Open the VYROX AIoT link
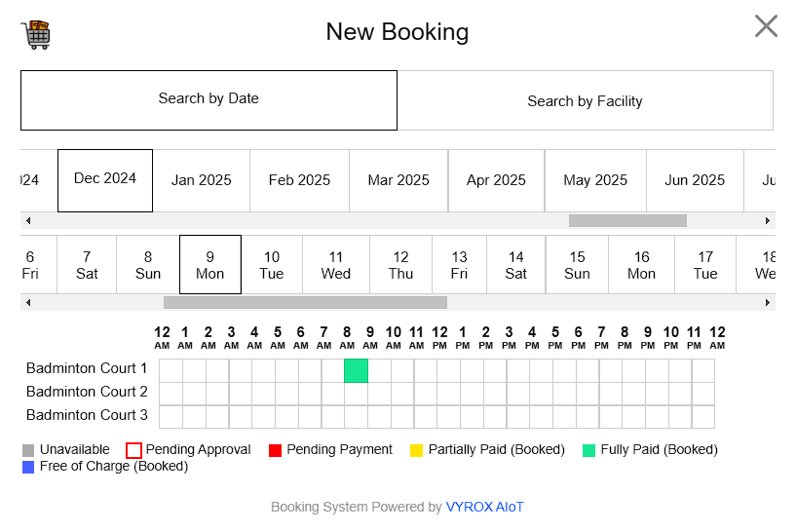 (x=484, y=508)
